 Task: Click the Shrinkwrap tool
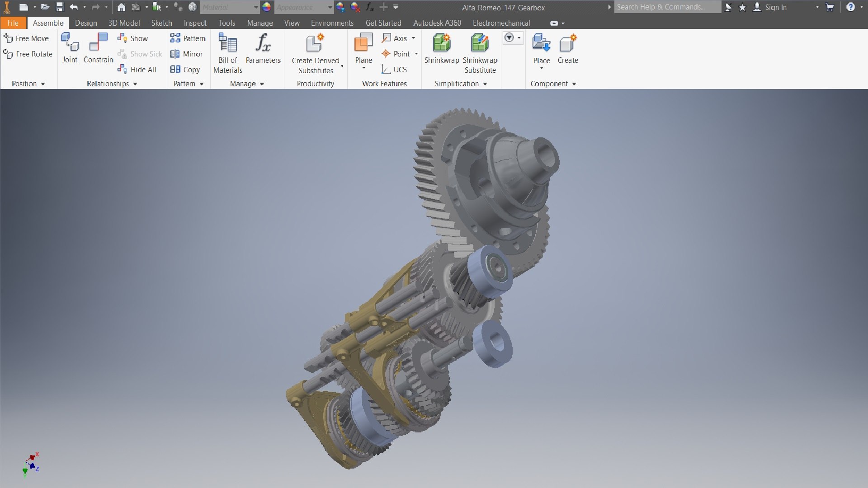coord(442,48)
